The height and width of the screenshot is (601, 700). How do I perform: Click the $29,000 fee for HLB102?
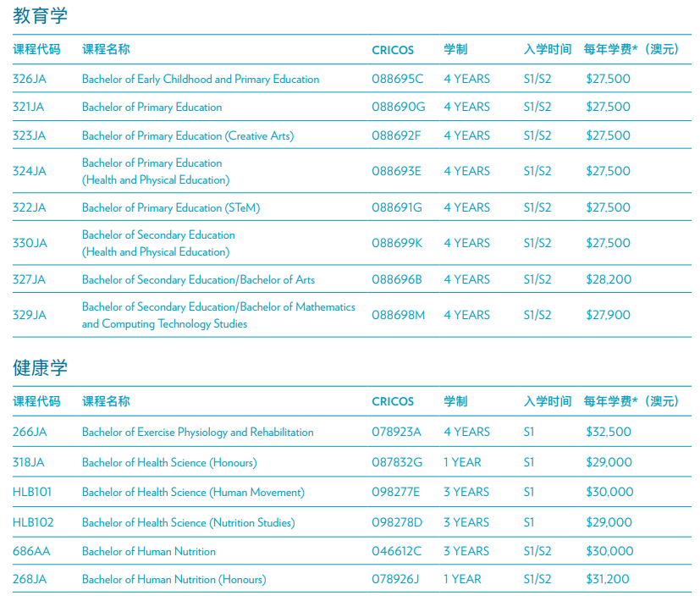609,522
